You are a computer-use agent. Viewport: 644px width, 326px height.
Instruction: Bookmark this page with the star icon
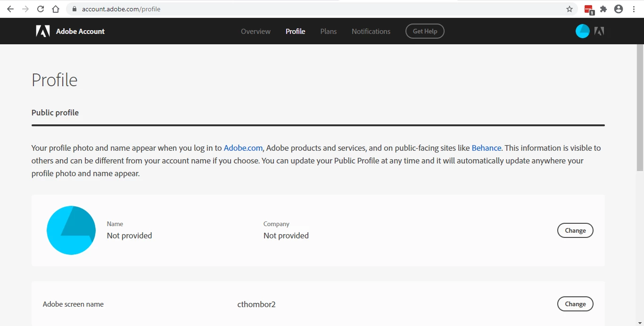pyautogui.click(x=570, y=9)
